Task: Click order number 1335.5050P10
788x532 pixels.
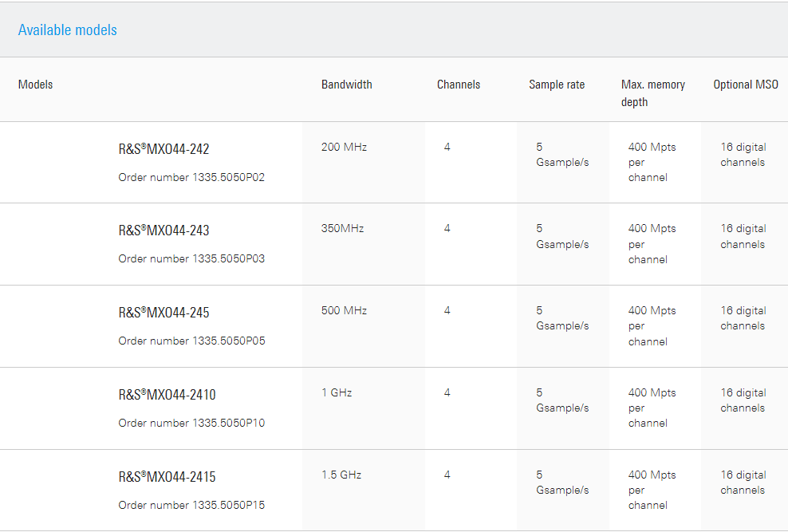Action: pos(191,423)
